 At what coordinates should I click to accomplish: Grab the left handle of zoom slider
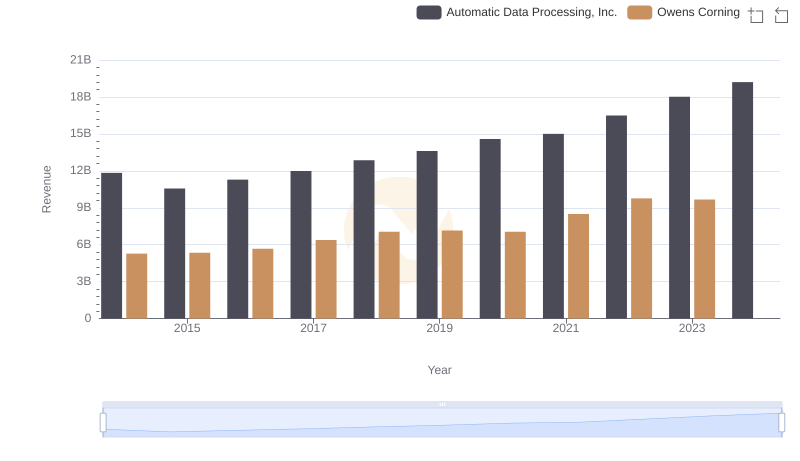(x=103, y=423)
